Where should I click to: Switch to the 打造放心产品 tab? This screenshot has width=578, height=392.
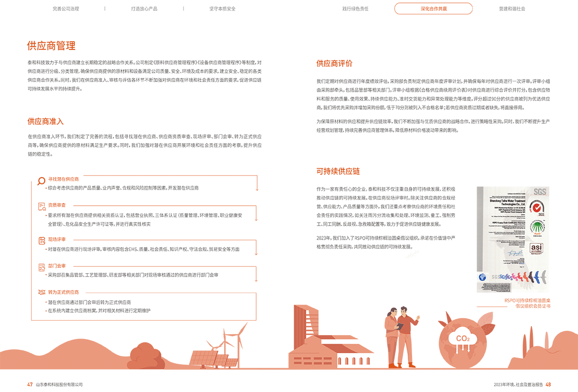[144, 9]
